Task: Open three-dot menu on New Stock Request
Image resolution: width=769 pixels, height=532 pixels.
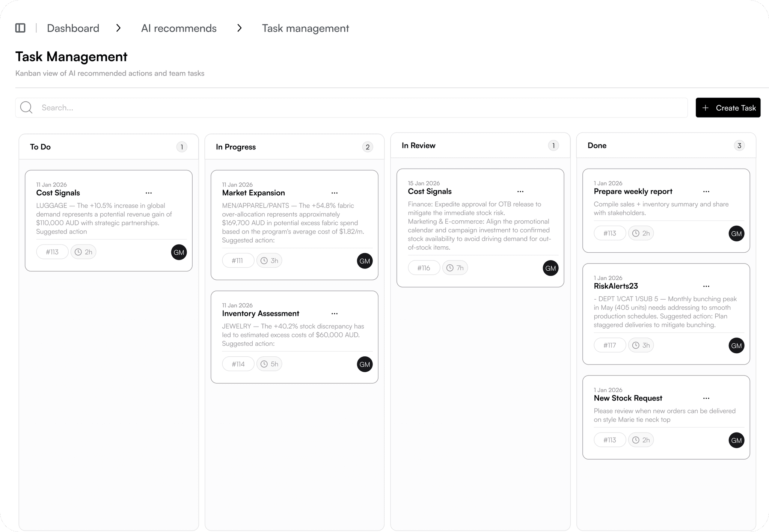Action: (x=706, y=398)
